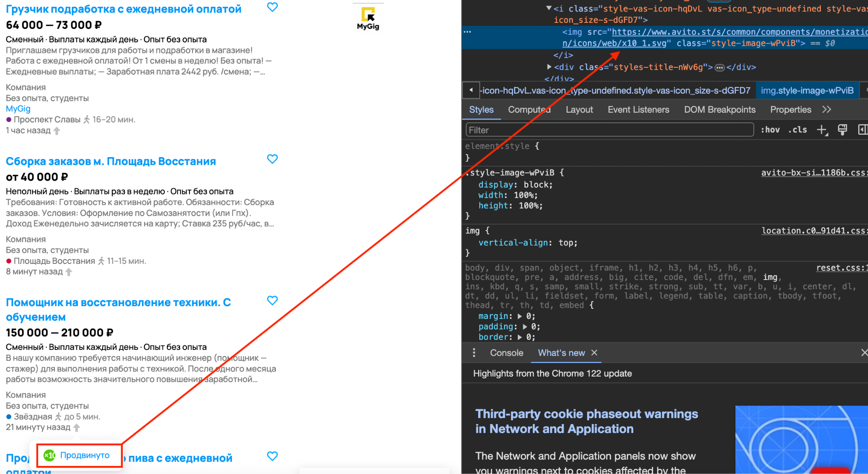Select img.style-image-wPviB breadcrumb
This screenshot has width=868, height=474.
(x=807, y=91)
